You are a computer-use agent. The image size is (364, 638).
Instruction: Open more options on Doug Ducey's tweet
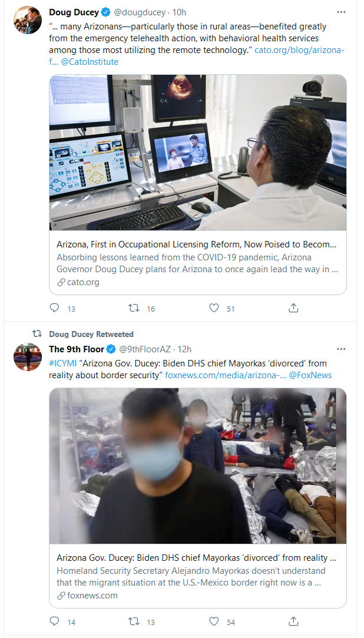click(x=341, y=12)
